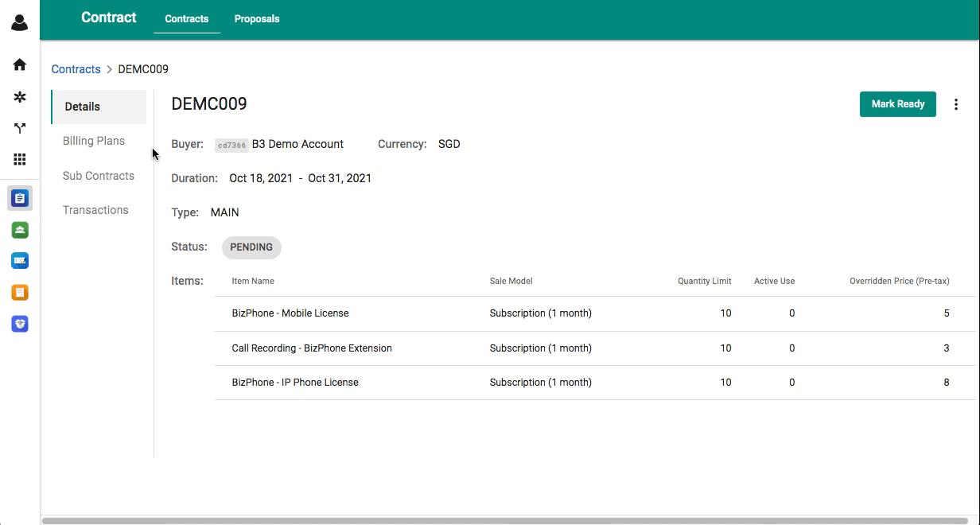This screenshot has width=980, height=525.
Task: Click Sale Model of IP Phone License row
Action: click(x=541, y=383)
